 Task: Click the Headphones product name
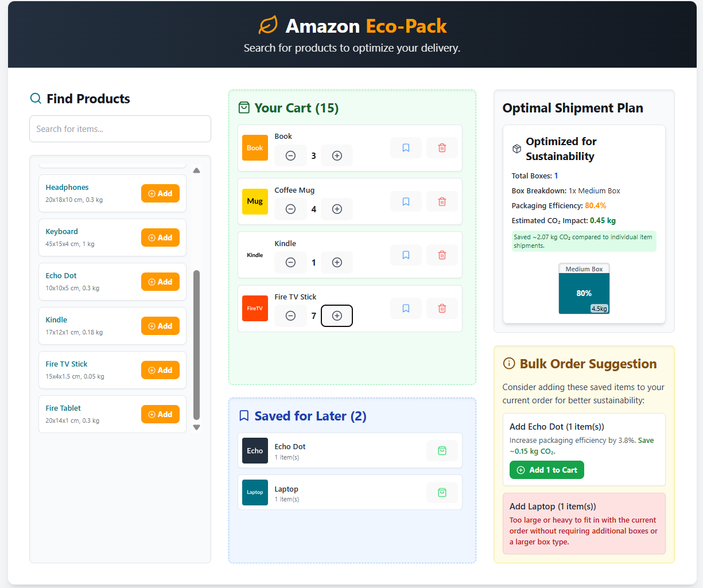point(67,188)
